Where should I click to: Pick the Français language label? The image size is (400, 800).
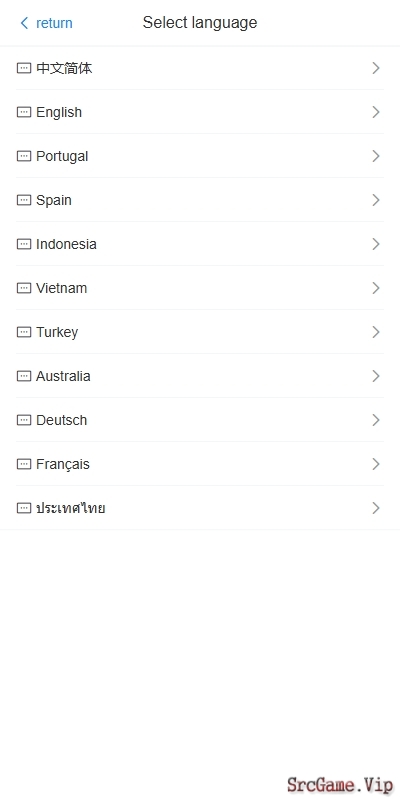point(63,464)
